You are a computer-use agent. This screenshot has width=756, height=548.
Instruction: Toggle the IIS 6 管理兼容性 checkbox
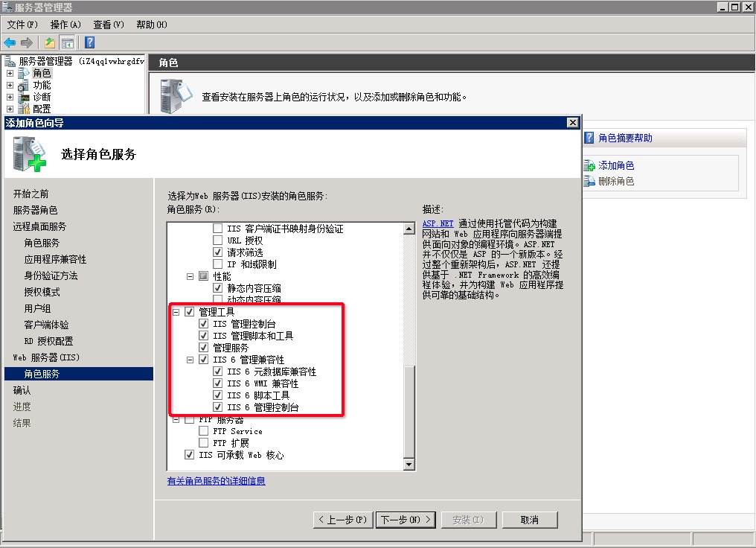coord(203,360)
